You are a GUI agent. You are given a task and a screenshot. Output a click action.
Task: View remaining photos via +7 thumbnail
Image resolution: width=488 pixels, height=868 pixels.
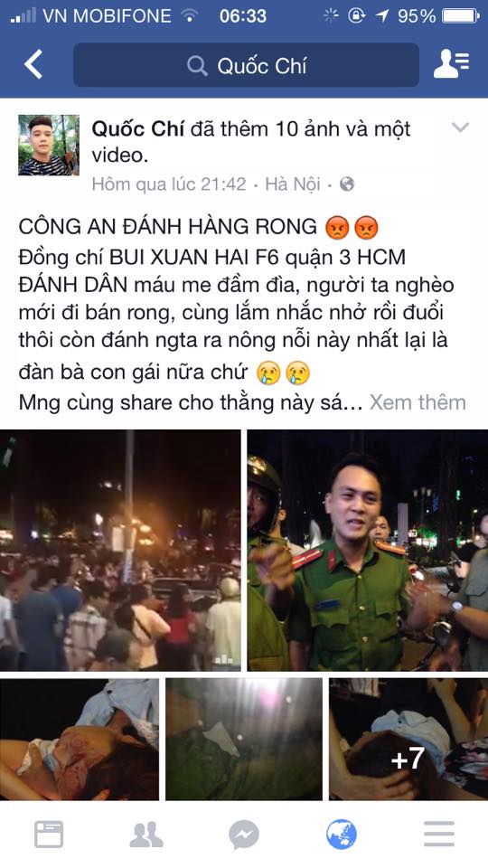[x=408, y=739]
